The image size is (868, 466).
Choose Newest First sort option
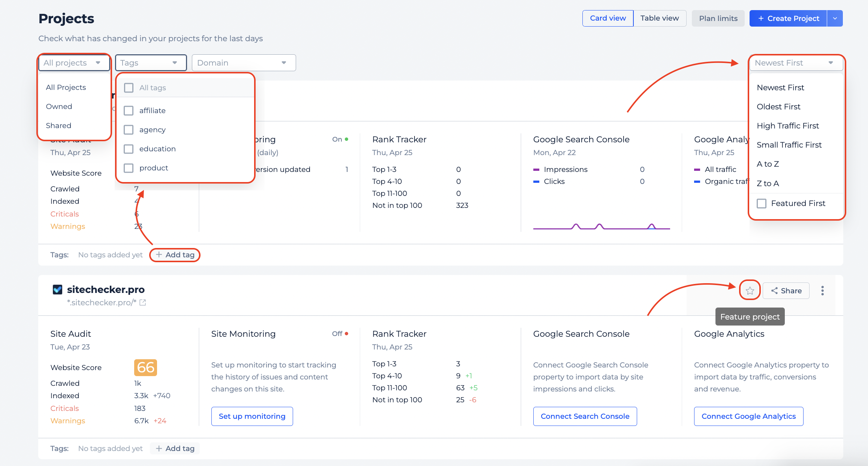[x=780, y=88]
